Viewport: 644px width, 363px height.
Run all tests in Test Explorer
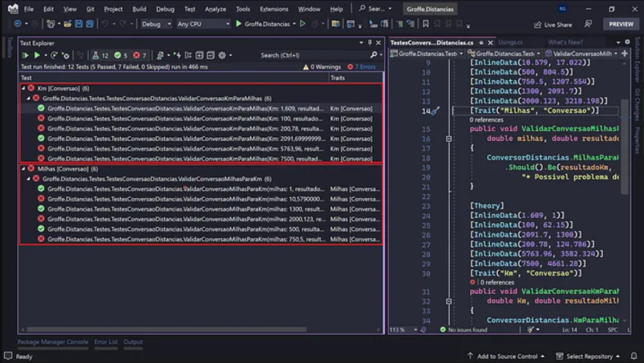pyautogui.click(x=26, y=54)
